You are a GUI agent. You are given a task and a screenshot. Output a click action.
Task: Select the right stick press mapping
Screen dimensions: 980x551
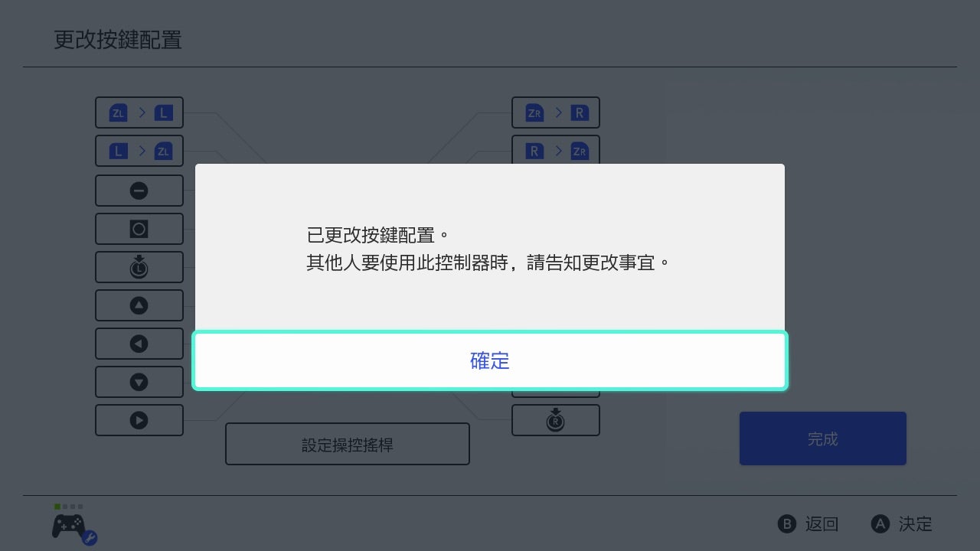pos(556,420)
